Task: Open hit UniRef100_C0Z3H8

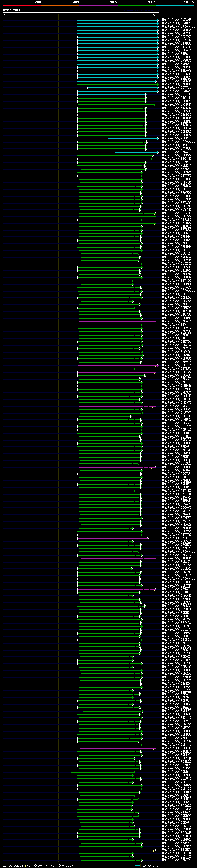Action: point(177,20)
